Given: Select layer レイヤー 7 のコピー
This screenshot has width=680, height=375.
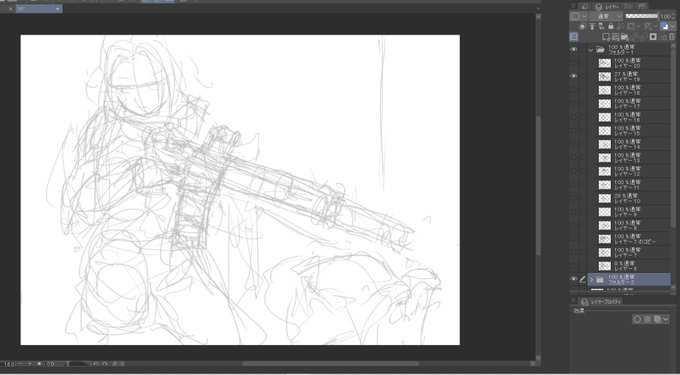Looking at the screenshot, I should point(630,239).
